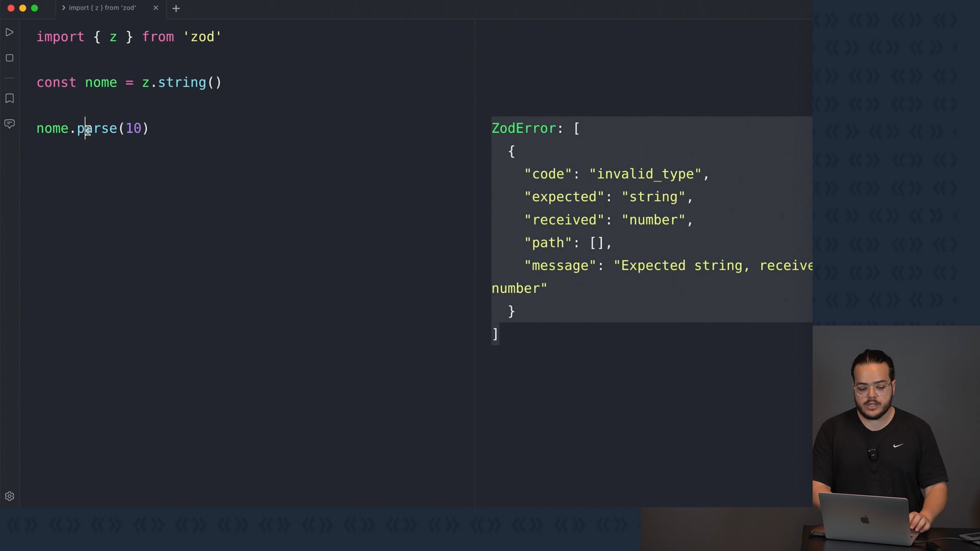Click the green fullscreen window button
Screen dimensions: 980x551
point(34,8)
